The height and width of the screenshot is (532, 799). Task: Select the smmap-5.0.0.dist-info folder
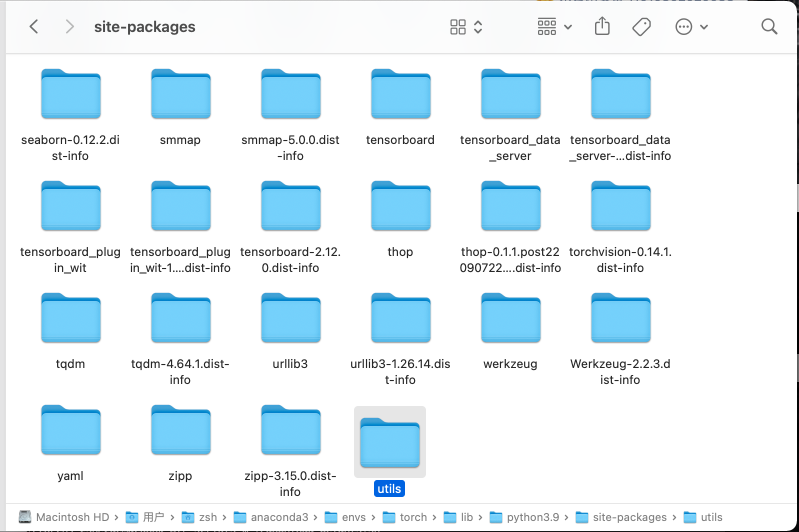click(290, 94)
